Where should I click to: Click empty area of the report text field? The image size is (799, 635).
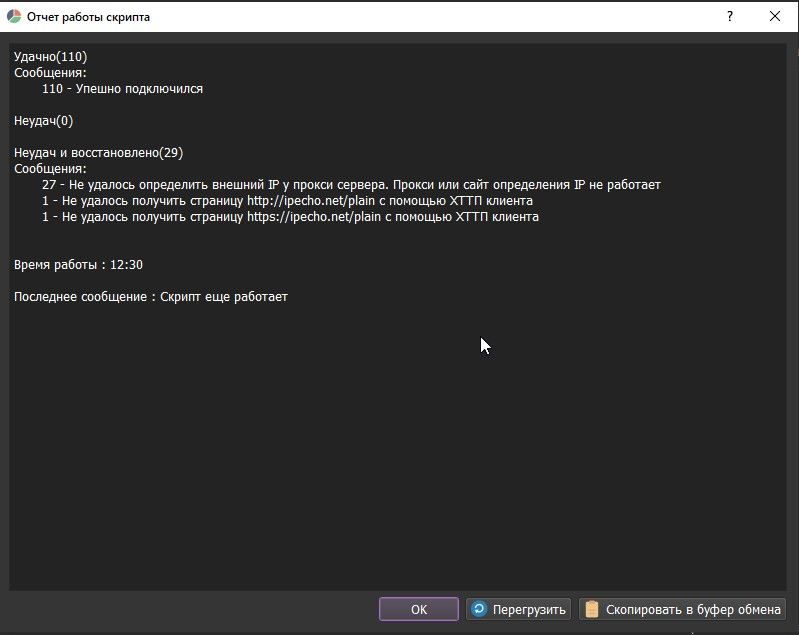(x=400, y=450)
